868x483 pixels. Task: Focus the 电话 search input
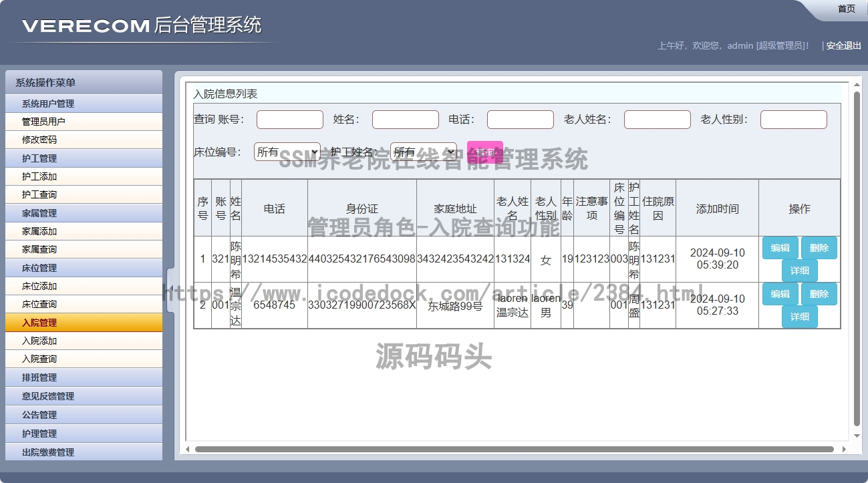click(x=521, y=120)
